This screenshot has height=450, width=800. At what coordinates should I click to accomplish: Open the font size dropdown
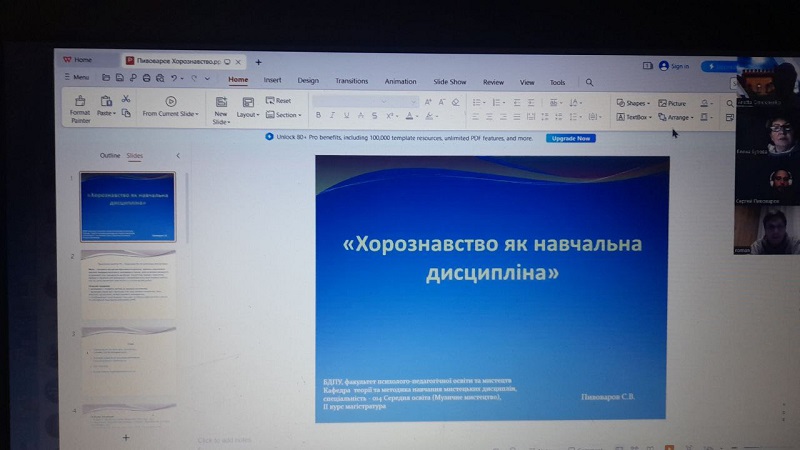pos(413,102)
